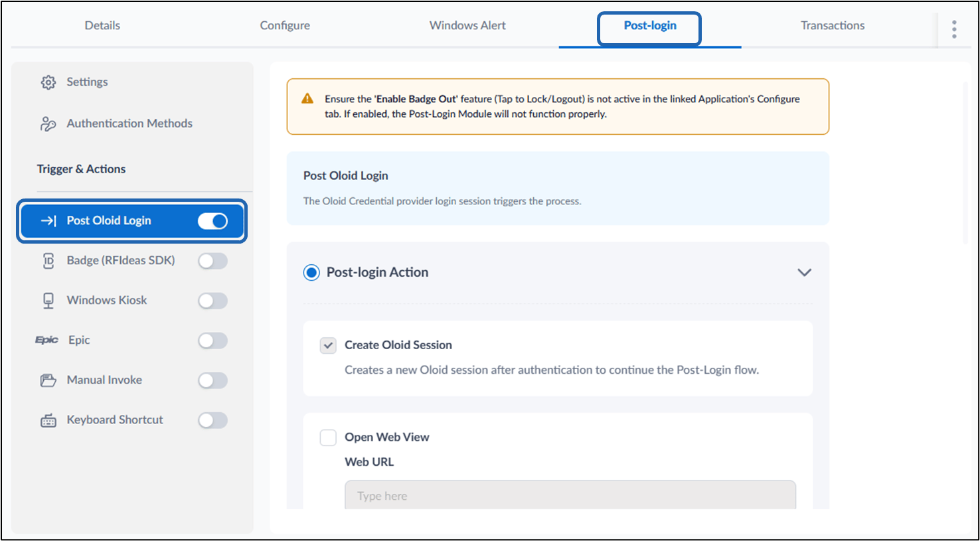Uncheck the Create Oloid Session checkbox
Image resolution: width=980 pixels, height=541 pixels.
328,345
